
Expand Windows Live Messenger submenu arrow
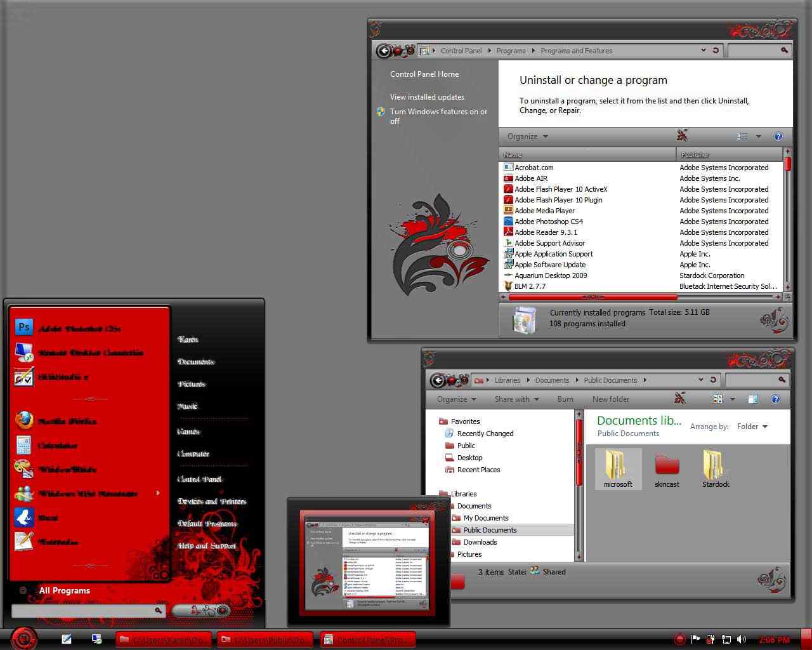click(158, 493)
